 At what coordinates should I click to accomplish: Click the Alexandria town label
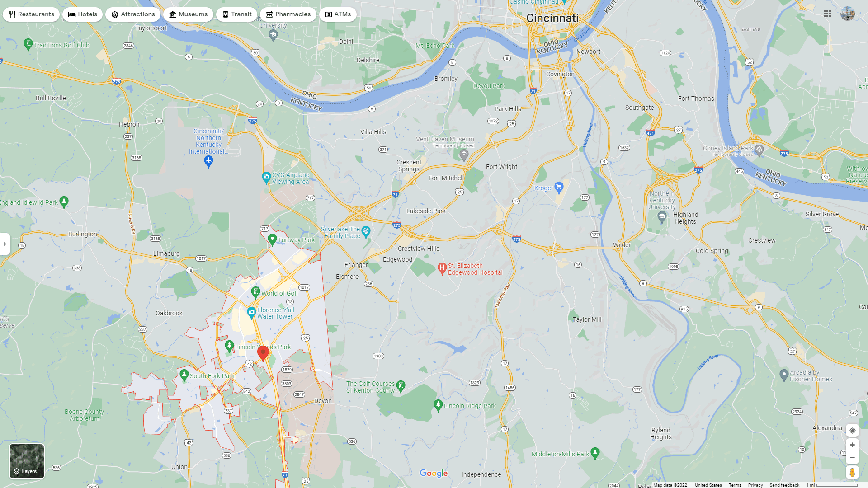pos(827,428)
